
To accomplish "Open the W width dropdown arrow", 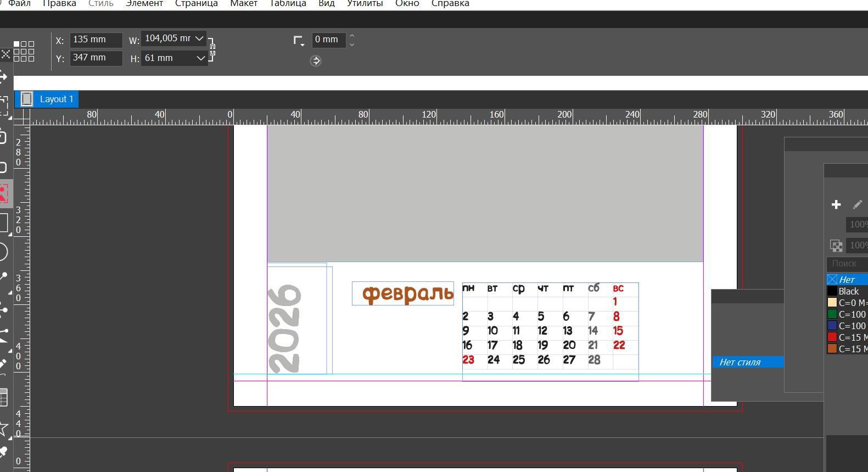I will (x=199, y=39).
